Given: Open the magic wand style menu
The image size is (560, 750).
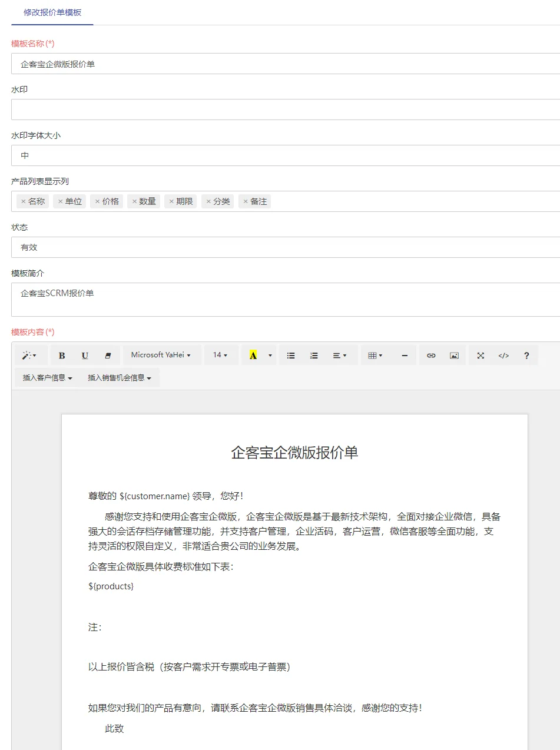Looking at the screenshot, I should point(29,356).
